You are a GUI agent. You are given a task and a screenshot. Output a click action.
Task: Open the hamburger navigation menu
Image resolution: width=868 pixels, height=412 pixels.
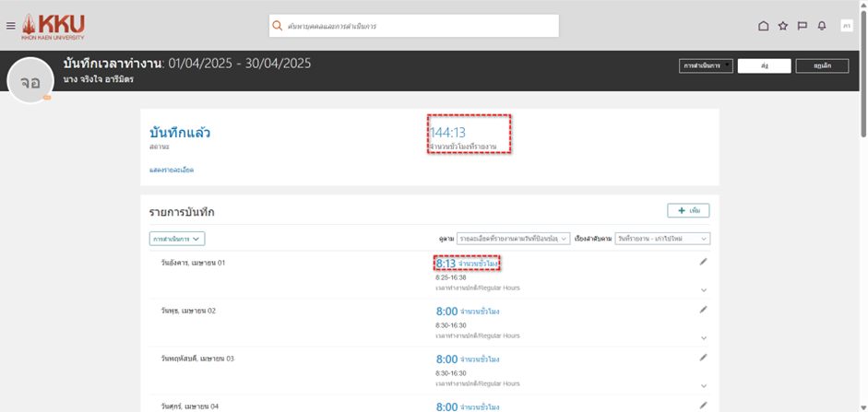click(11, 26)
